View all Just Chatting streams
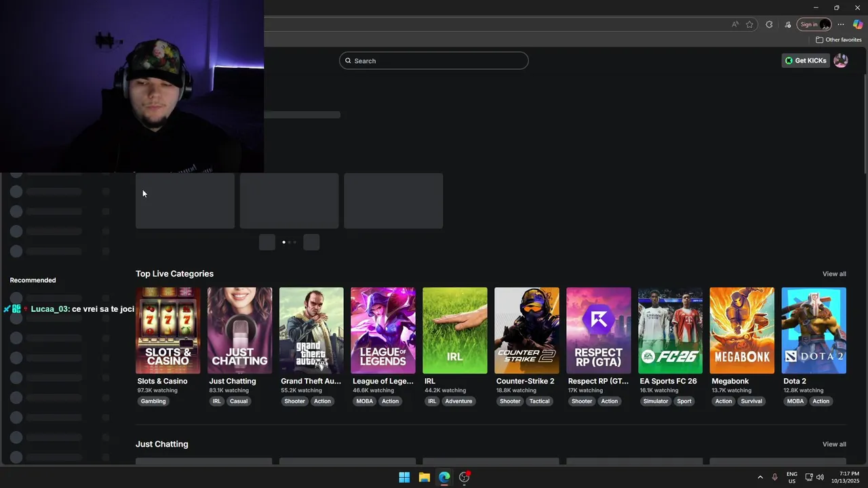This screenshot has height=488, width=868. [834, 444]
